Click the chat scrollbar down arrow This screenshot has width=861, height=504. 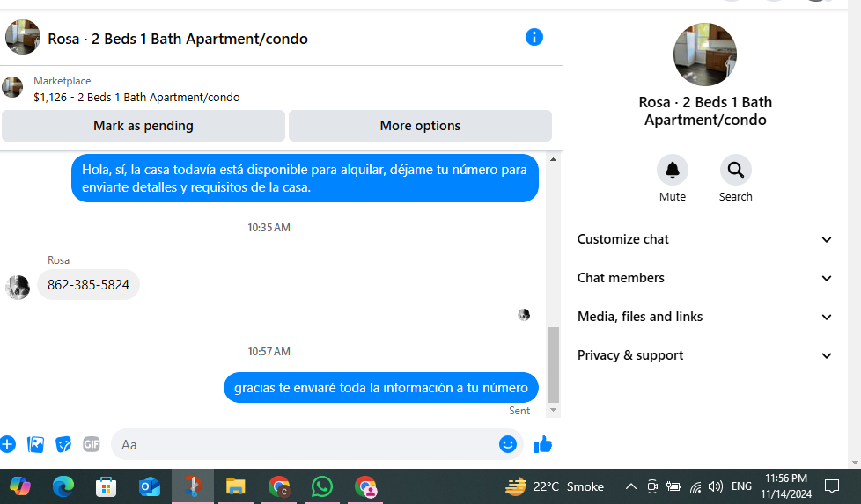click(x=554, y=410)
